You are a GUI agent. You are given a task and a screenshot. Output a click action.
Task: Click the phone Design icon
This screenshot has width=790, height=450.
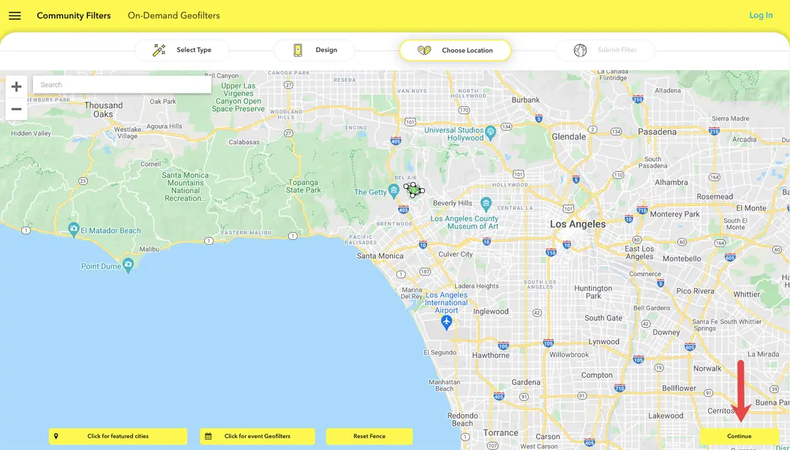[298, 50]
